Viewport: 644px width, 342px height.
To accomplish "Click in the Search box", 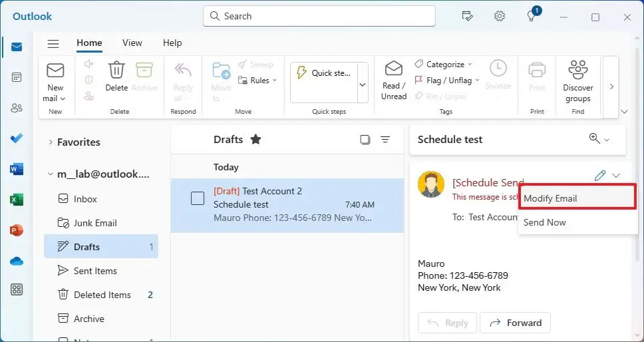I will tap(319, 16).
